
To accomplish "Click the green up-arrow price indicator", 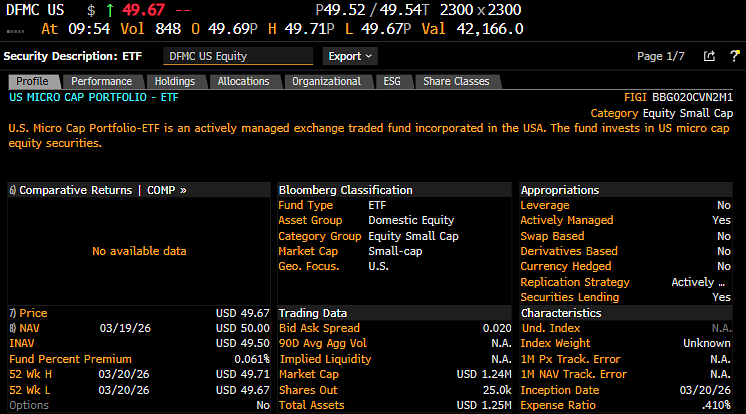I will coord(109,9).
